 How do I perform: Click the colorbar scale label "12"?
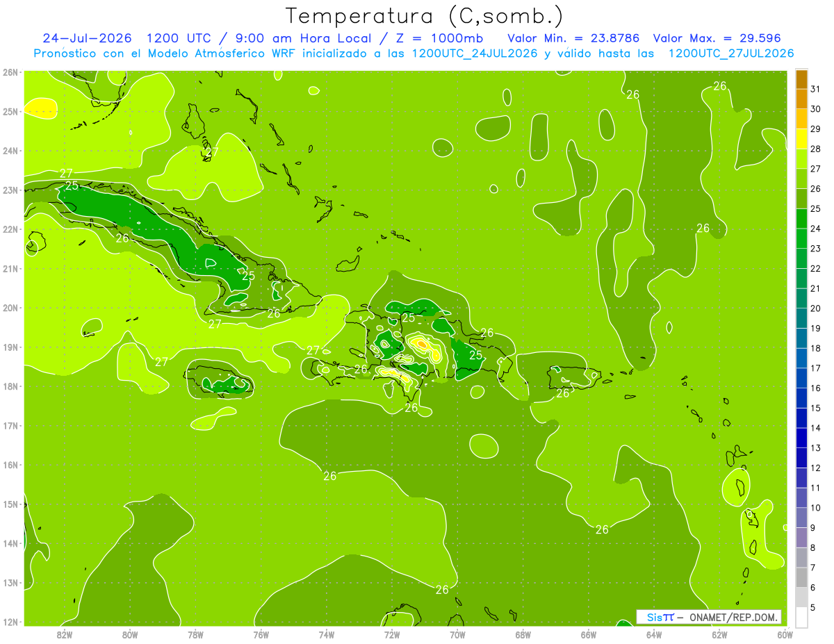point(815,468)
